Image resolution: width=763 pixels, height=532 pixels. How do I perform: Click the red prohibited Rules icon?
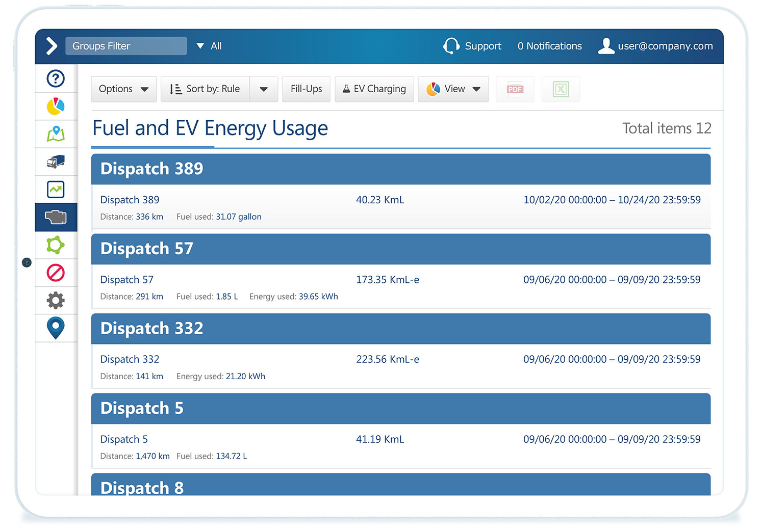tap(56, 273)
